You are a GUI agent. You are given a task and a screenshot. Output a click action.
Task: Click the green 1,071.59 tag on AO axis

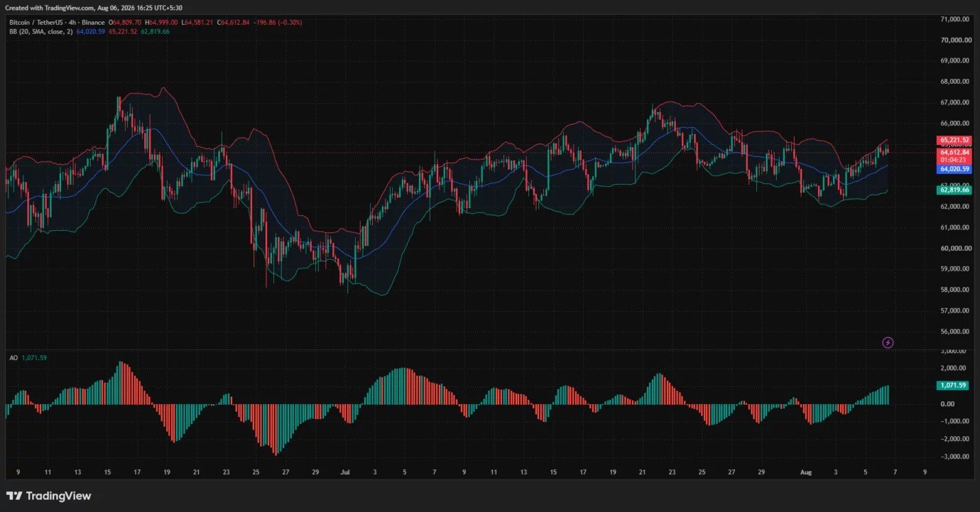point(952,385)
